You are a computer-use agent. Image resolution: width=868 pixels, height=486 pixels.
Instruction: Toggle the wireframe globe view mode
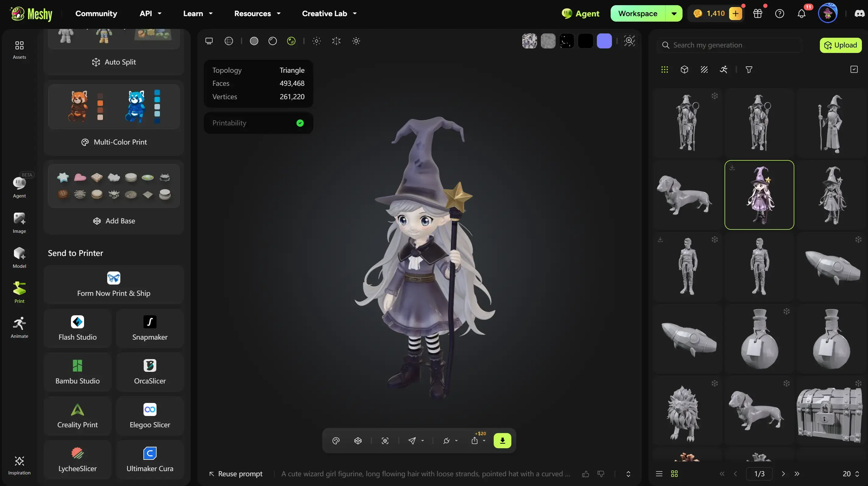(229, 41)
